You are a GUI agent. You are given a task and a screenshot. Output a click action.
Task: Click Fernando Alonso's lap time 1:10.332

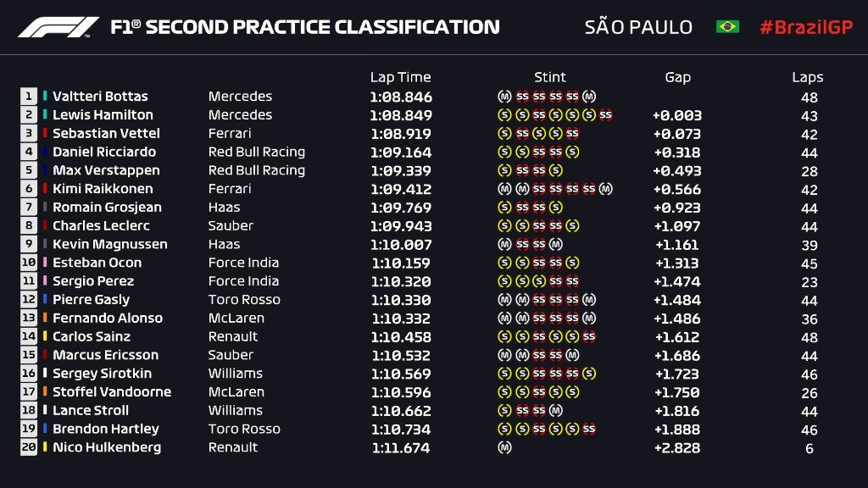click(x=401, y=319)
